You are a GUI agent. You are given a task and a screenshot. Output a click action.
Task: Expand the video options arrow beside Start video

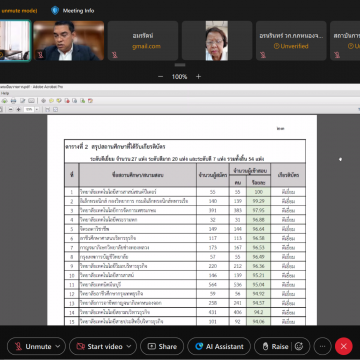[129, 346]
